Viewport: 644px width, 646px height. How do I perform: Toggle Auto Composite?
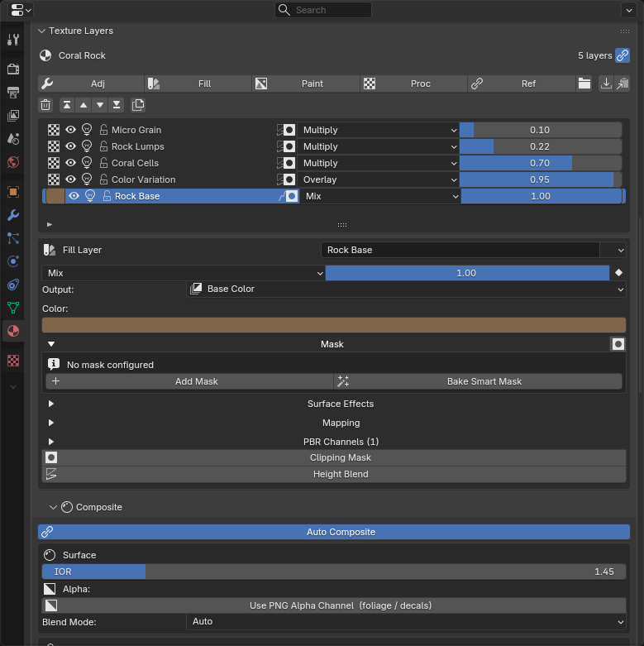pyautogui.click(x=334, y=532)
